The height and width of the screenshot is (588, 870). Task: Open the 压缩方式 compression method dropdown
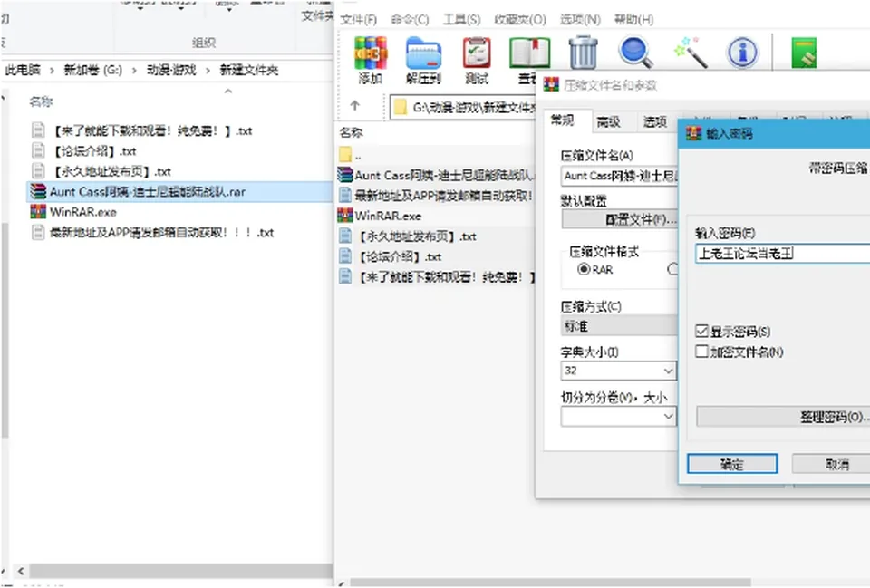click(619, 325)
